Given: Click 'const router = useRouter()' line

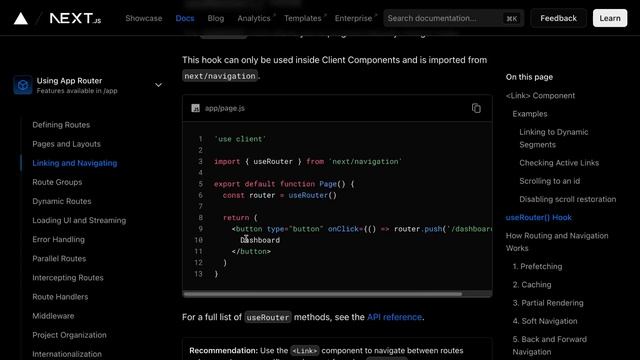Looking at the screenshot, I should pyautogui.click(x=280, y=195).
